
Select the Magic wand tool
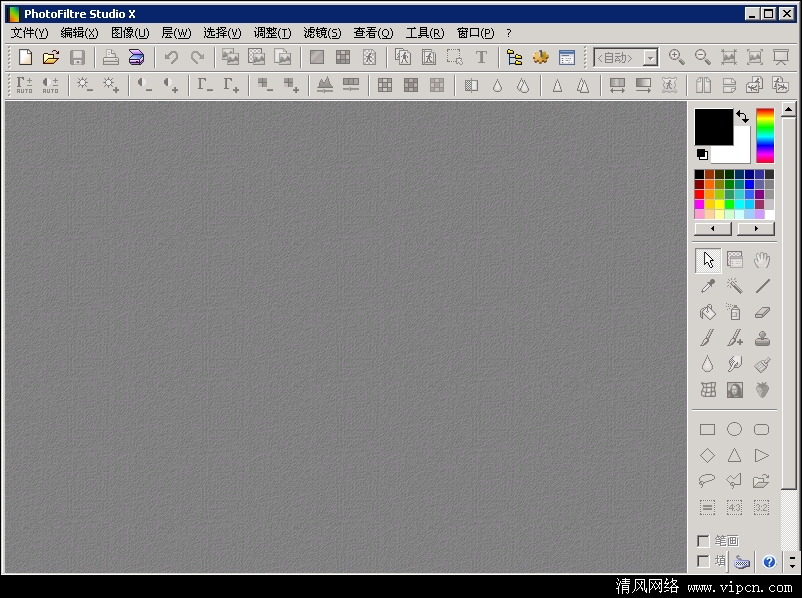point(734,286)
